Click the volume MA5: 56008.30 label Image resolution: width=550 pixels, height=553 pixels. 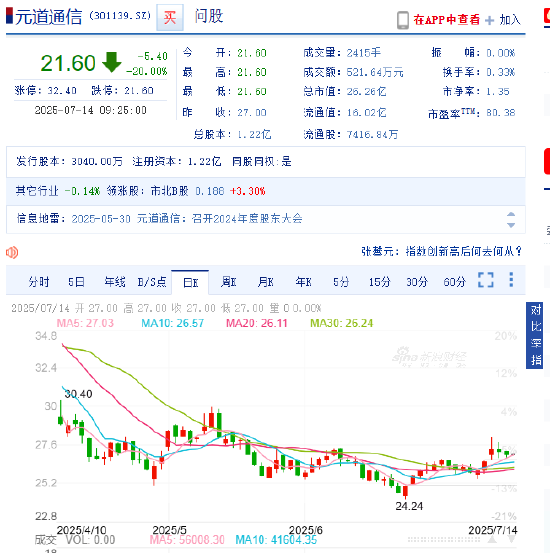coord(187,540)
